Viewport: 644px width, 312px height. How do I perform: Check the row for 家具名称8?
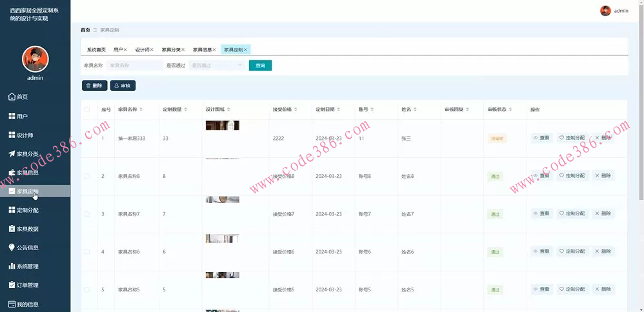[86, 176]
